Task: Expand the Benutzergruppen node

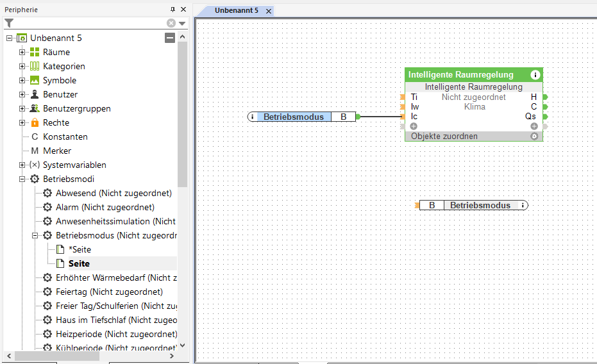Action: (22, 108)
